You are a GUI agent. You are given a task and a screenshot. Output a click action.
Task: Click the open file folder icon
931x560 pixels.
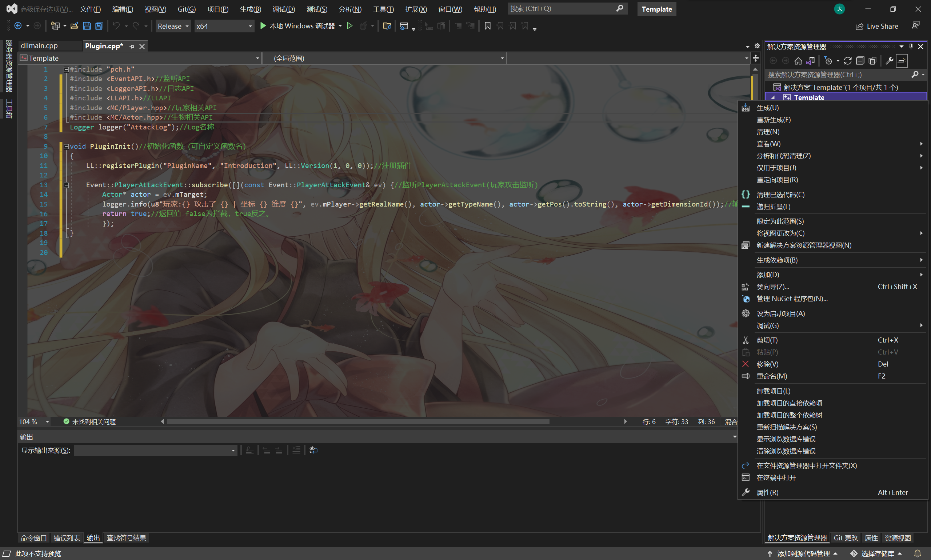click(74, 26)
